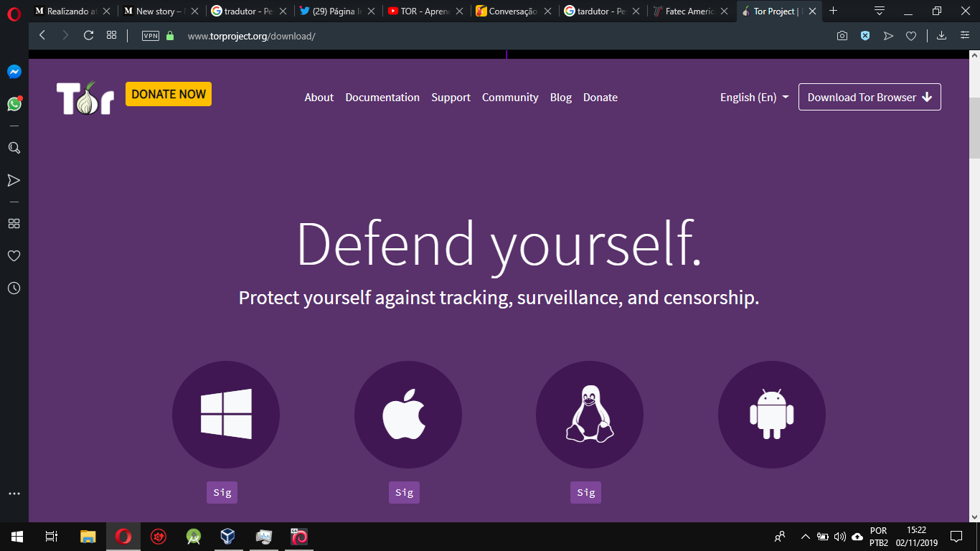Screen dimensions: 980x551
Task: Open taskbar clock showing 15:22
Action: click(917, 536)
